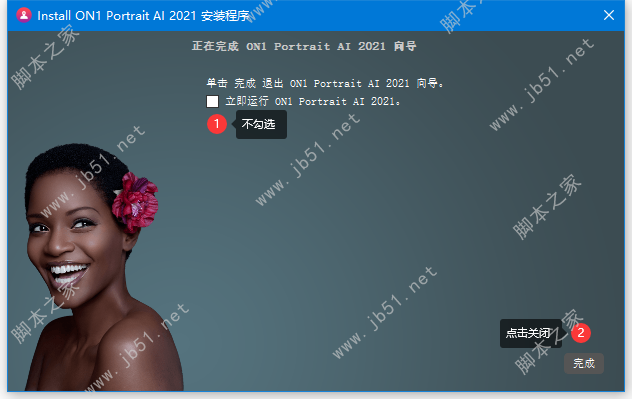Click the heading 正在完成 ON1 Portrait AI 2021 向导
Screen dimensions: 632x399
[x=304, y=46]
